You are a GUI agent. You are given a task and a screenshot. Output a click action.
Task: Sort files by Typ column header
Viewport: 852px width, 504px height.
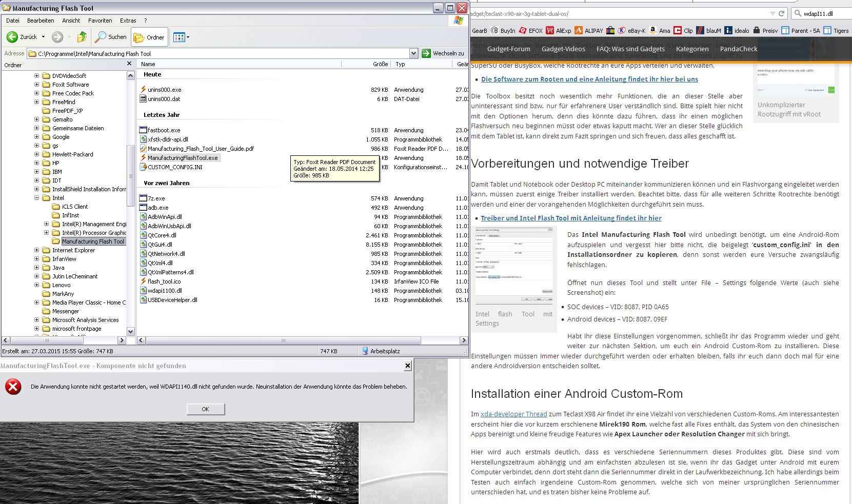tap(423, 64)
